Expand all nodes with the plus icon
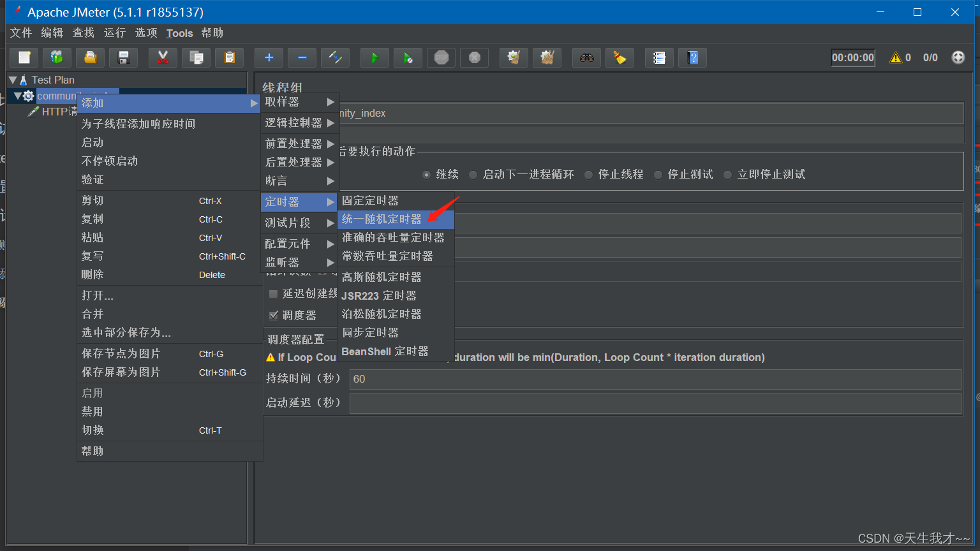This screenshot has width=980, height=551. click(x=269, y=58)
